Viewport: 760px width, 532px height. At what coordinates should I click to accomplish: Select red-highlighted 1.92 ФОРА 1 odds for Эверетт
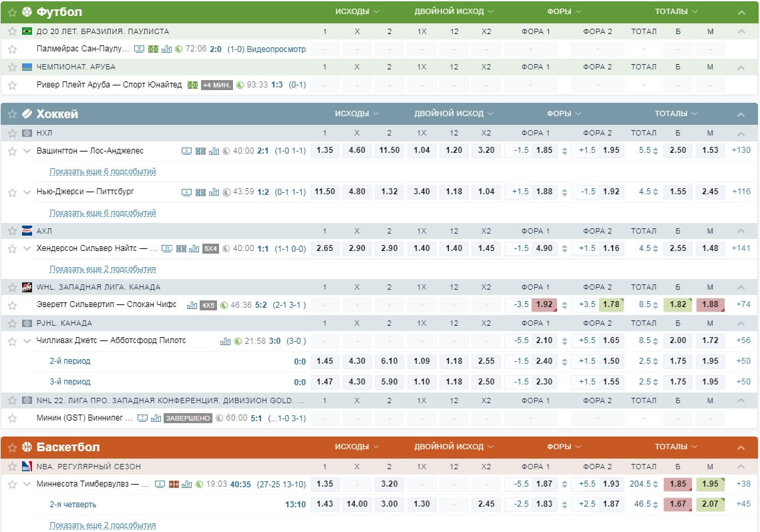click(x=544, y=304)
